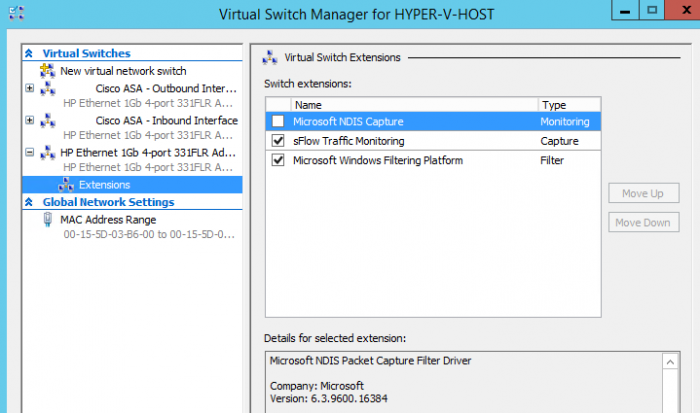Click the Cisco ASA Inbound Interface switch icon
The height and width of the screenshot is (413, 700).
(x=47, y=121)
